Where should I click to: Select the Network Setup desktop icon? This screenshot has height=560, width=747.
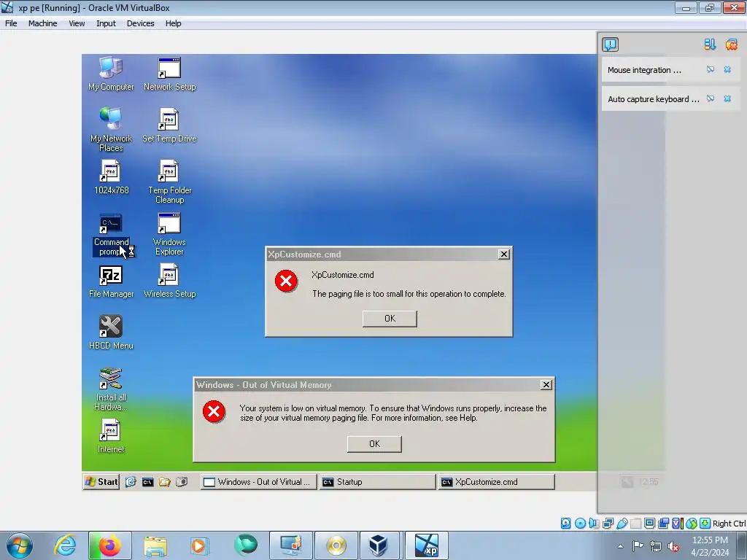(x=169, y=74)
